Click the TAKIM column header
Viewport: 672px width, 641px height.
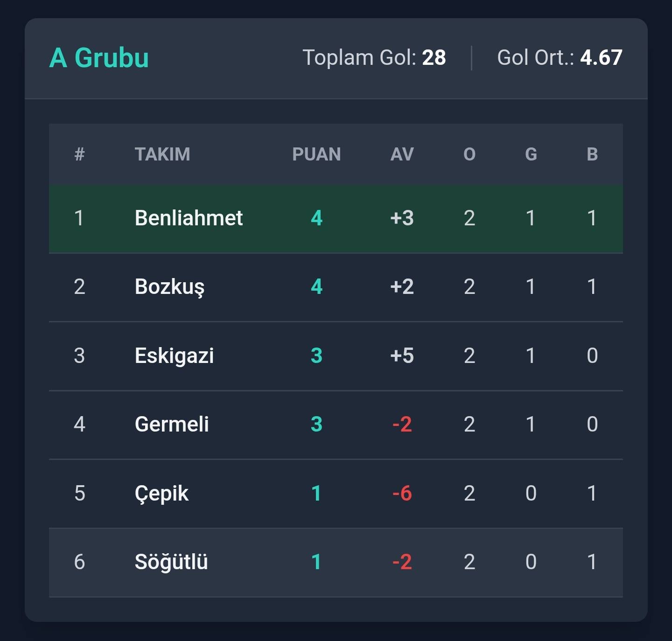tap(162, 154)
